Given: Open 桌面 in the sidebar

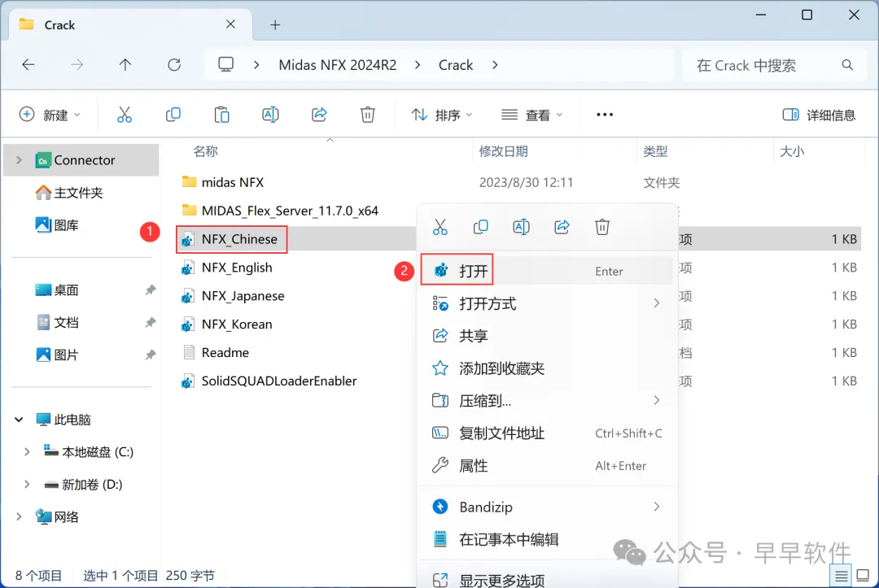Looking at the screenshot, I should coord(57,290).
